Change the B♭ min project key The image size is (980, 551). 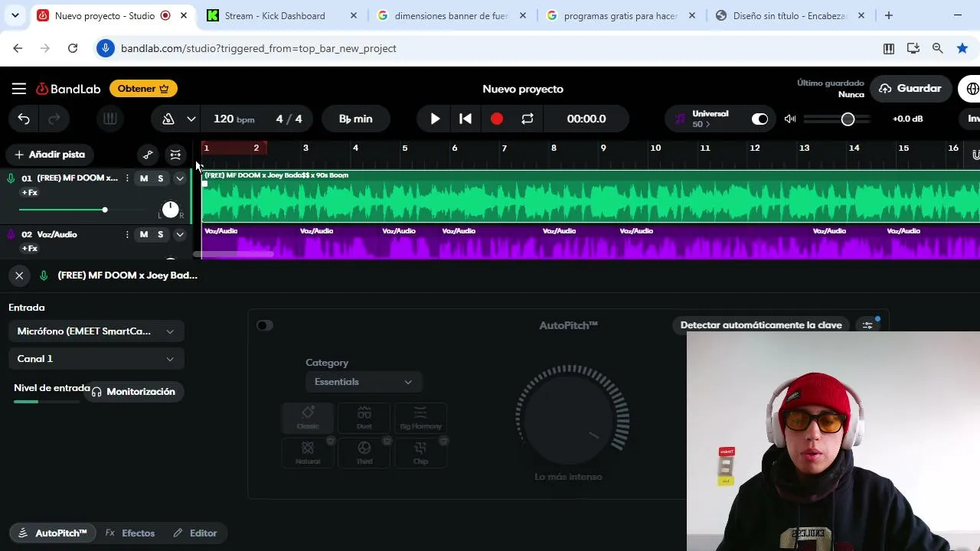tap(355, 119)
